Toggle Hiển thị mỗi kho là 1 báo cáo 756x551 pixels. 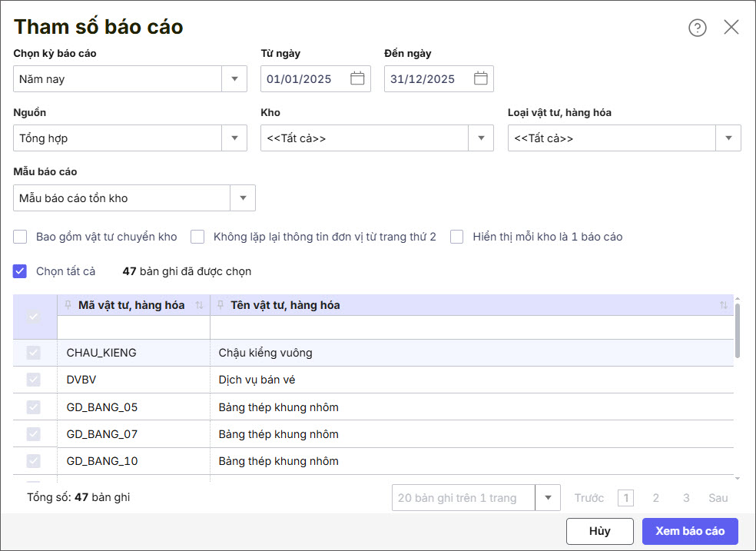pyautogui.click(x=457, y=237)
